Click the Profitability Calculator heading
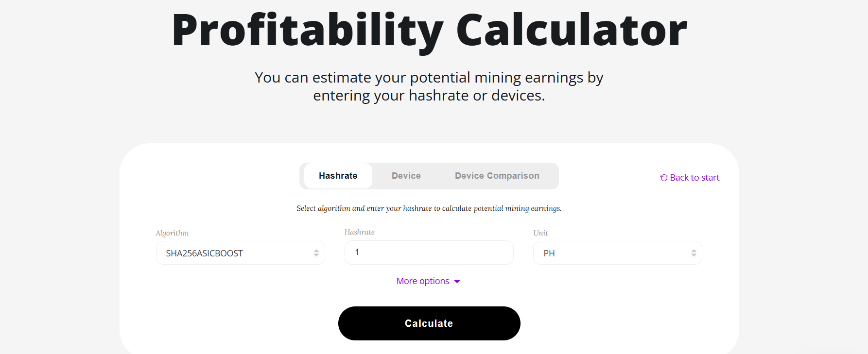Screen dimensions: 868x354 point(429,30)
